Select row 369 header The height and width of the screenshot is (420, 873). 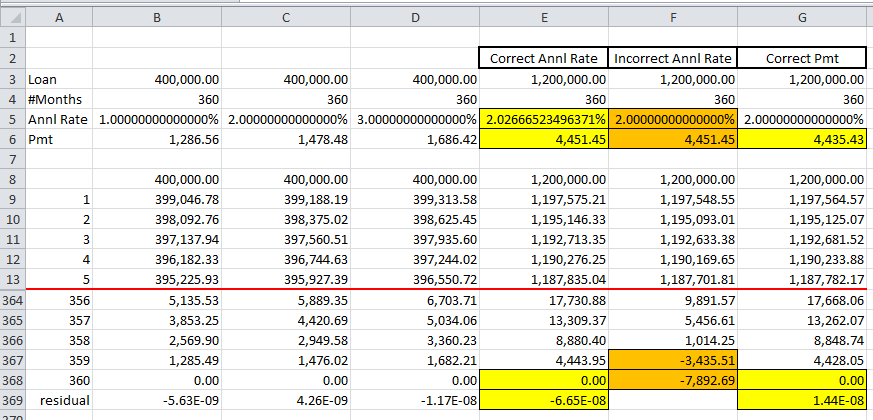12,401
